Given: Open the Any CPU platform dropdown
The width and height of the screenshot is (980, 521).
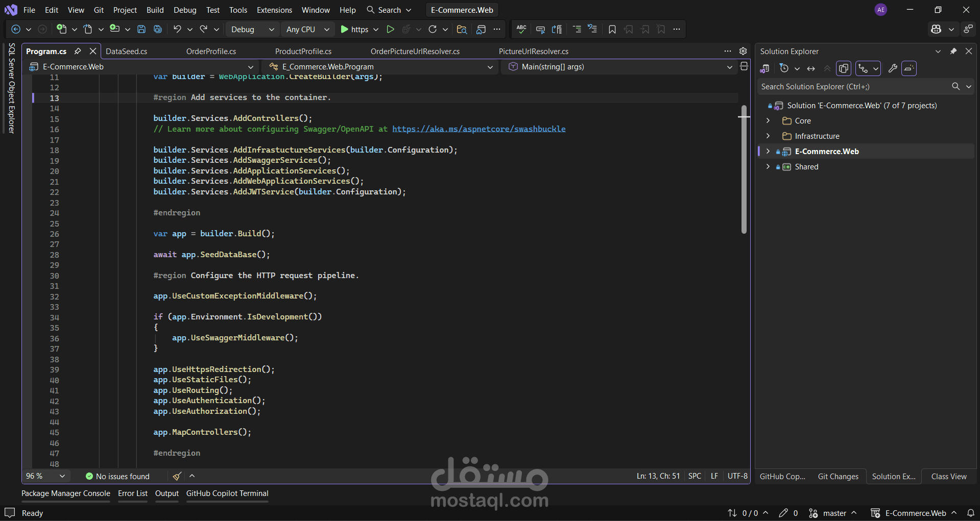Looking at the screenshot, I should [308, 30].
